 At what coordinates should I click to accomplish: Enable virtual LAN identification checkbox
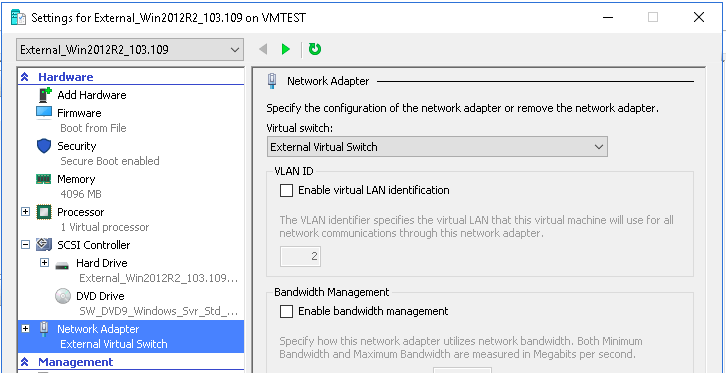(287, 190)
